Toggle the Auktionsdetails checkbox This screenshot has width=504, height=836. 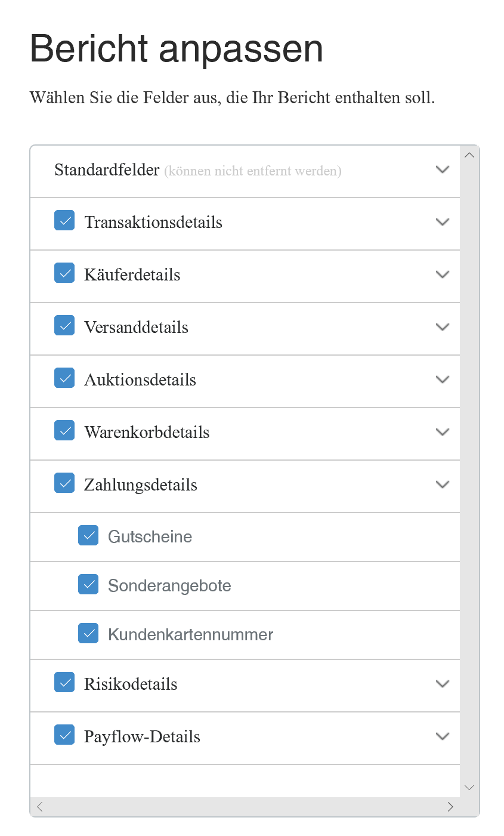(x=64, y=378)
